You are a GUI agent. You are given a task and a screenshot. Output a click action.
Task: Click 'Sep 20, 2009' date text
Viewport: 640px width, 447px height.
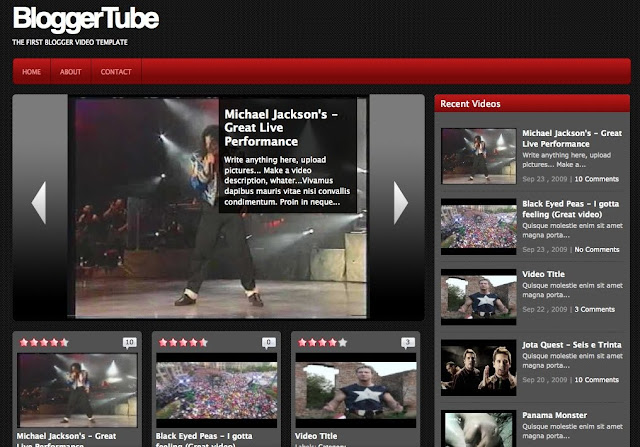tap(545, 380)
